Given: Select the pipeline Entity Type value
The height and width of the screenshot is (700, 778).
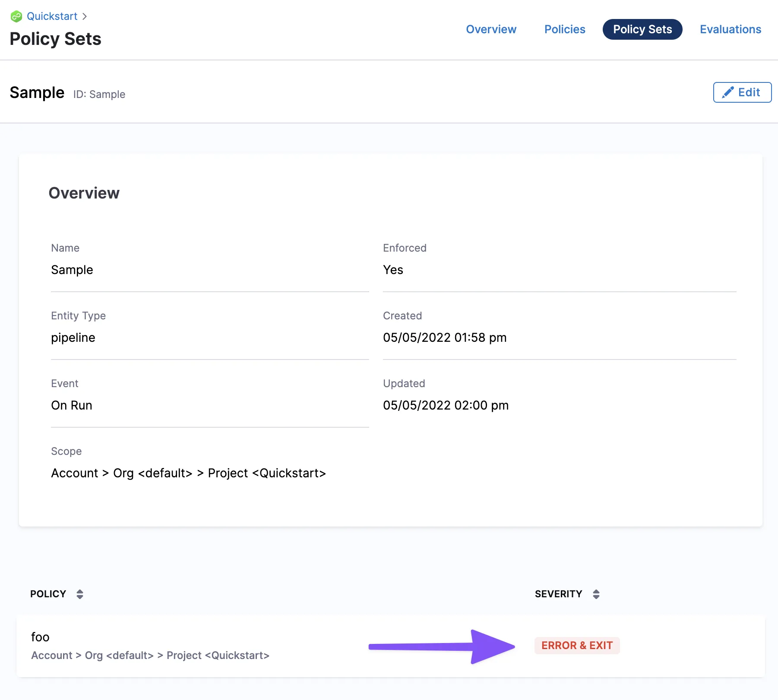Looking at the screenshot, I should pos(73,337).
